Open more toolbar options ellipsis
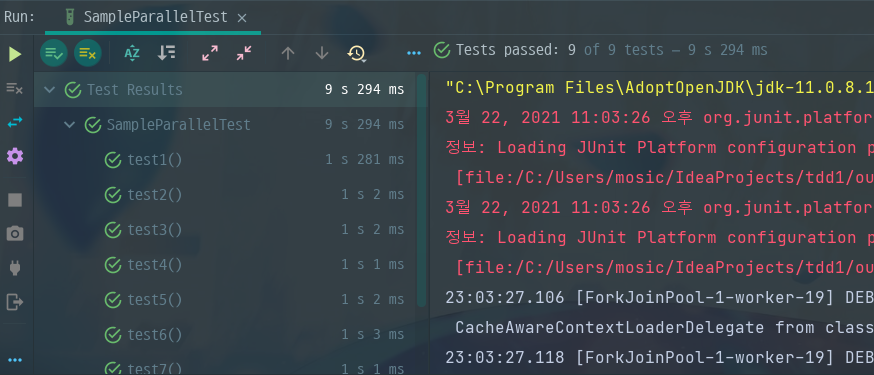 pos(414,53)
